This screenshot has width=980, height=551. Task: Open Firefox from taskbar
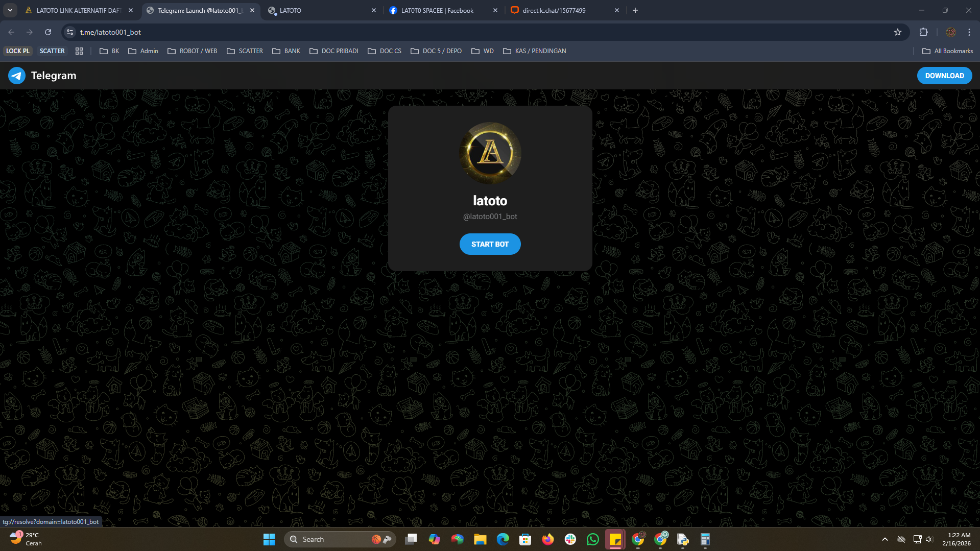[x=548, y=539]
